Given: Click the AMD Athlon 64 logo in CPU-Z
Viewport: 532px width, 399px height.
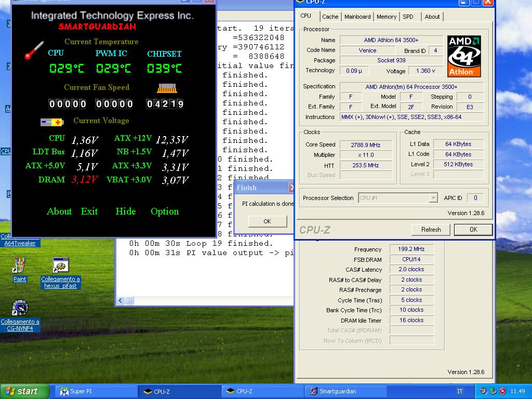Looking at the screenshot, I should tap(464, 56).
